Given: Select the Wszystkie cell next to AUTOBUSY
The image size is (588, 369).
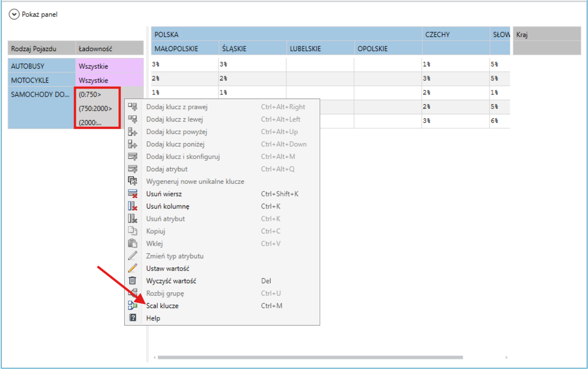Looking at the screenshot, I should (109, 66).
